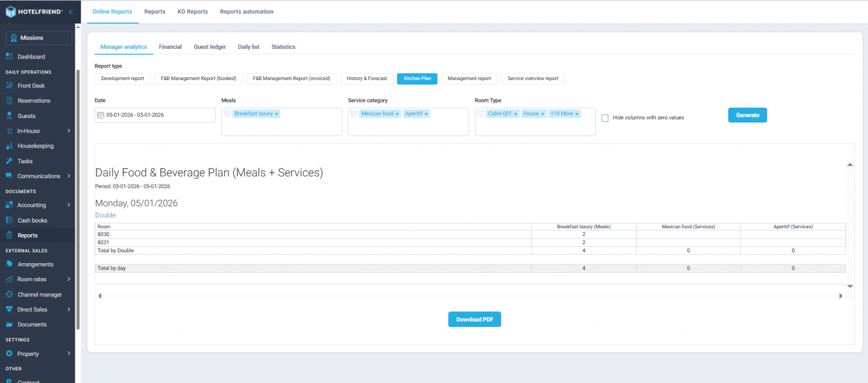Click the HotelFriend logo

click(33, 10)
